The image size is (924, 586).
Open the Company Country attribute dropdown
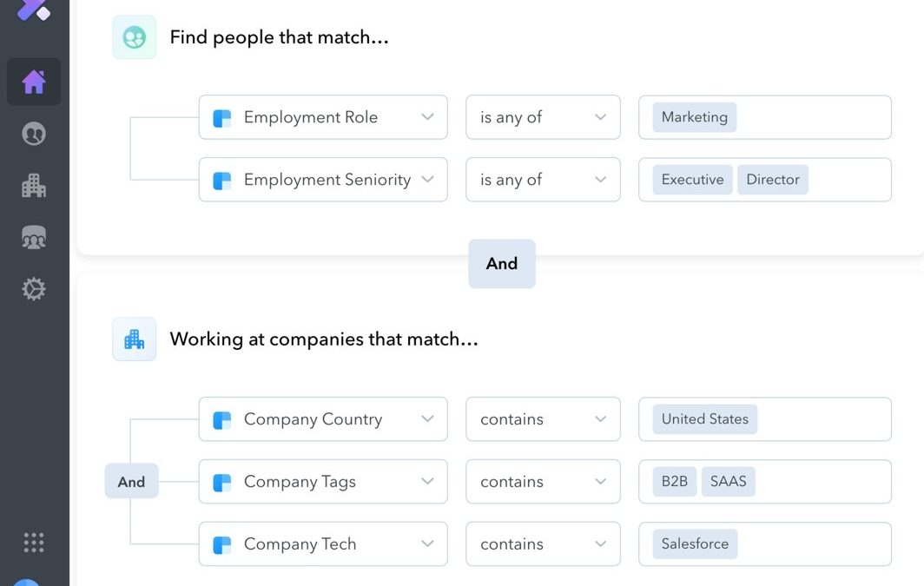(x=323, y=418)
